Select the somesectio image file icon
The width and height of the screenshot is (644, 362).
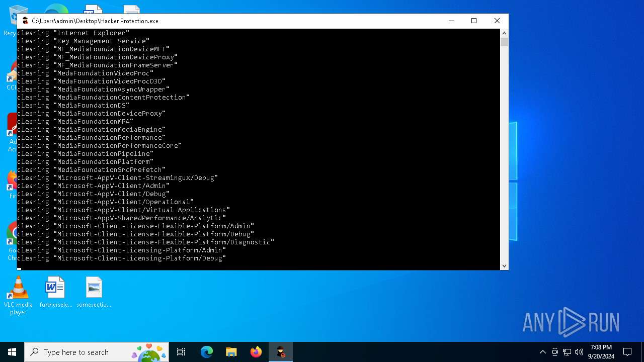click(x=94, y=292)
